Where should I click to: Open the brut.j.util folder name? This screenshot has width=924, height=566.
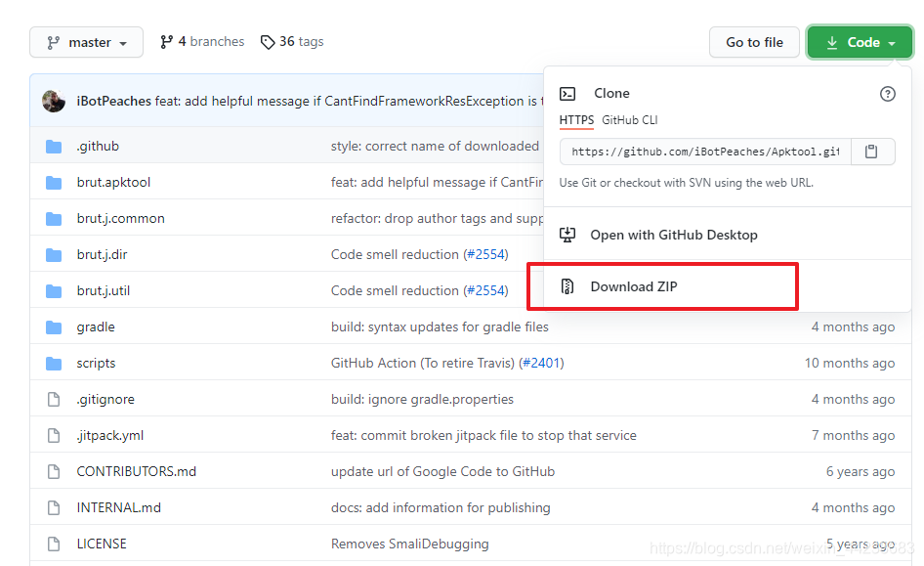coord(104,290)
